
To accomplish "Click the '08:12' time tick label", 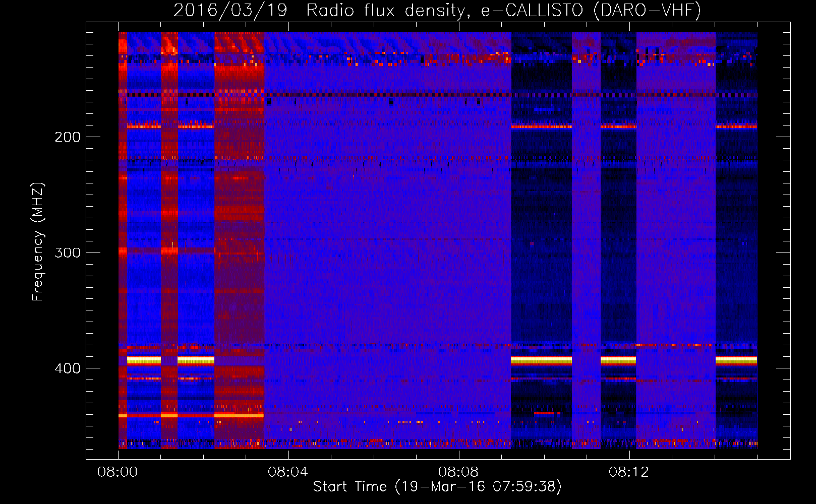I will pos(629,472).
